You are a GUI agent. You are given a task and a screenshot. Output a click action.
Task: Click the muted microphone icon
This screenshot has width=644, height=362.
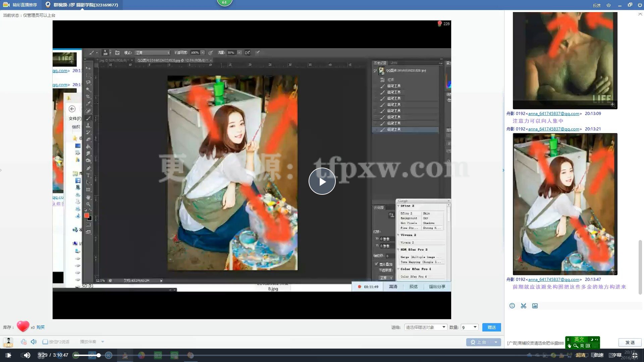tap(23, 342)
